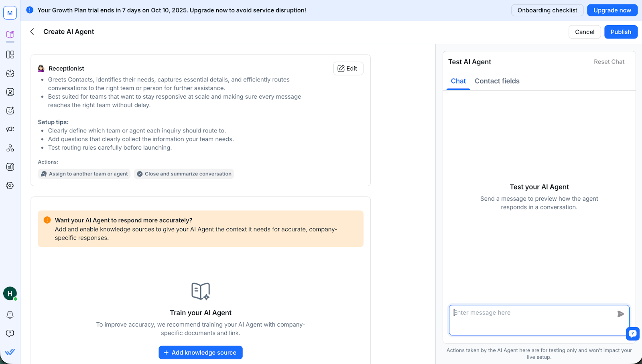Open the Inbox icon in sidebar
642x364 pixels.
(x=10, y=73)
